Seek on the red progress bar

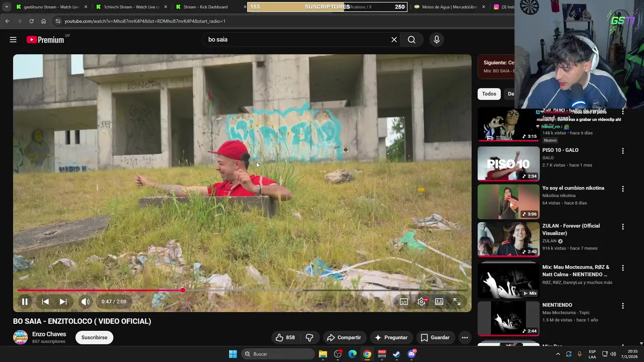(x=242, y=290)
